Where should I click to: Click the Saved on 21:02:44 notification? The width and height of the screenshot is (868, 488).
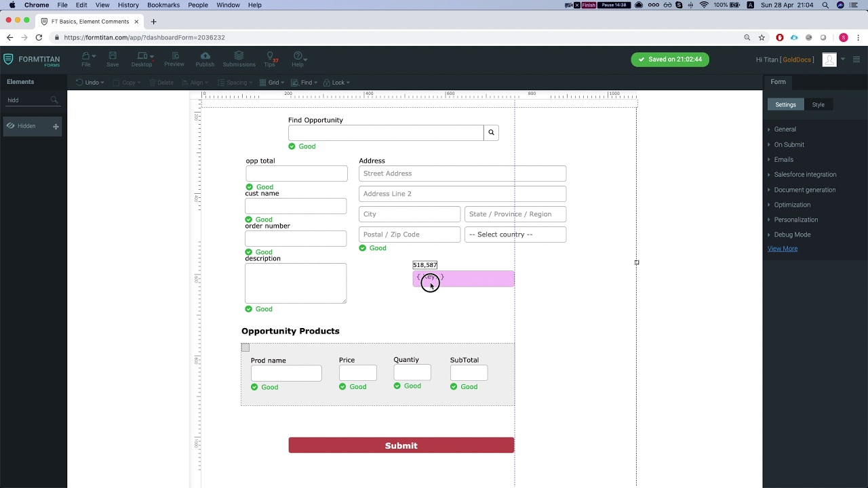[x=670, y=60]
